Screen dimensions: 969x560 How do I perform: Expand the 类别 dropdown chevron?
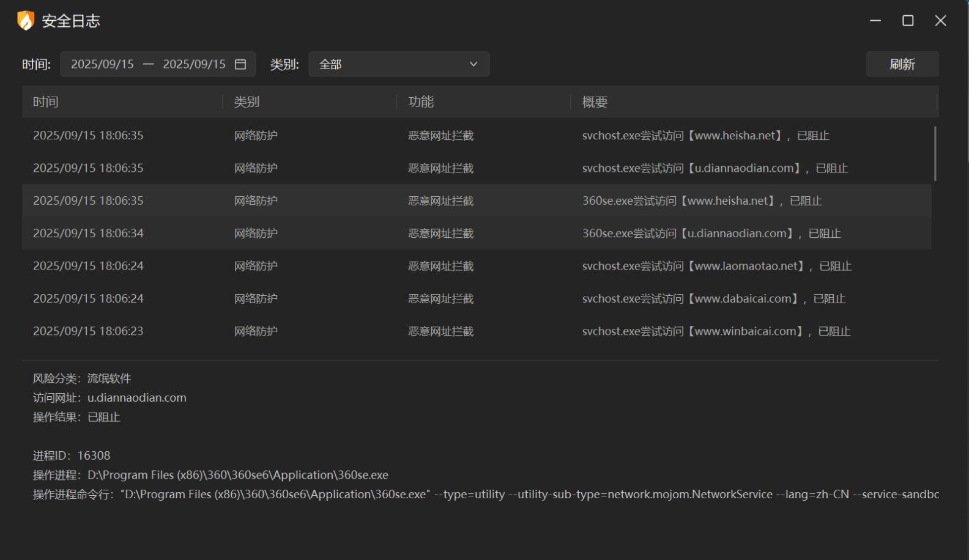473,64
